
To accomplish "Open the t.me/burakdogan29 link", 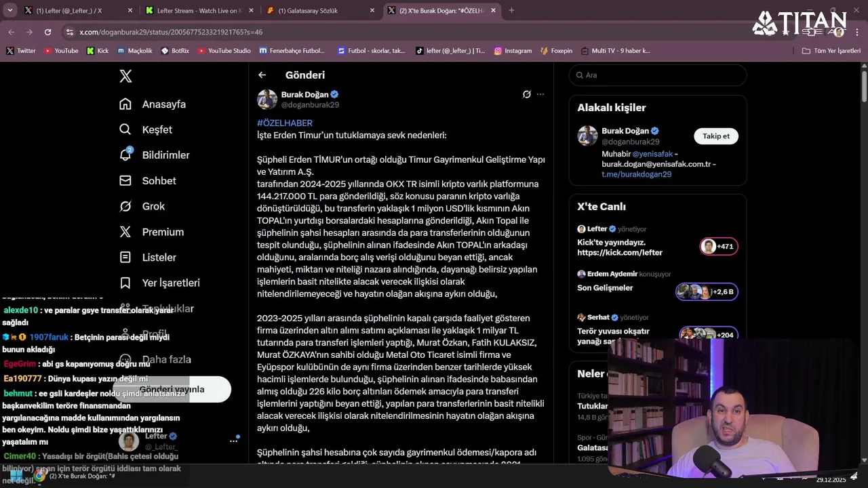I will [636, 174].
